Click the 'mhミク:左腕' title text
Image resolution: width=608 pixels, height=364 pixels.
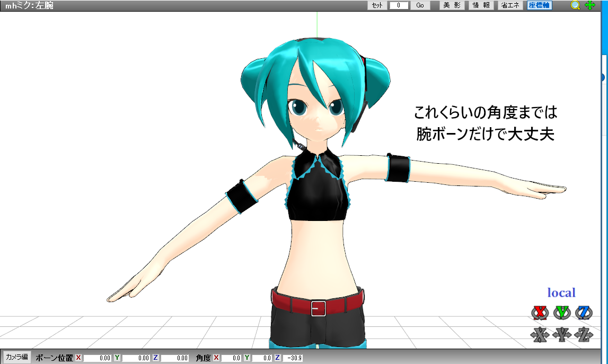click(29, 5)
